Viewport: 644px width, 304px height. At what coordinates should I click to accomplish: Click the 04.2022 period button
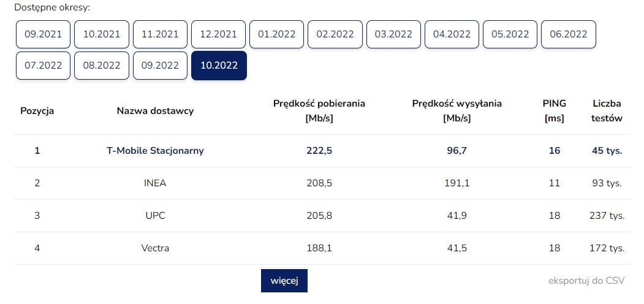tap(452, 34)
